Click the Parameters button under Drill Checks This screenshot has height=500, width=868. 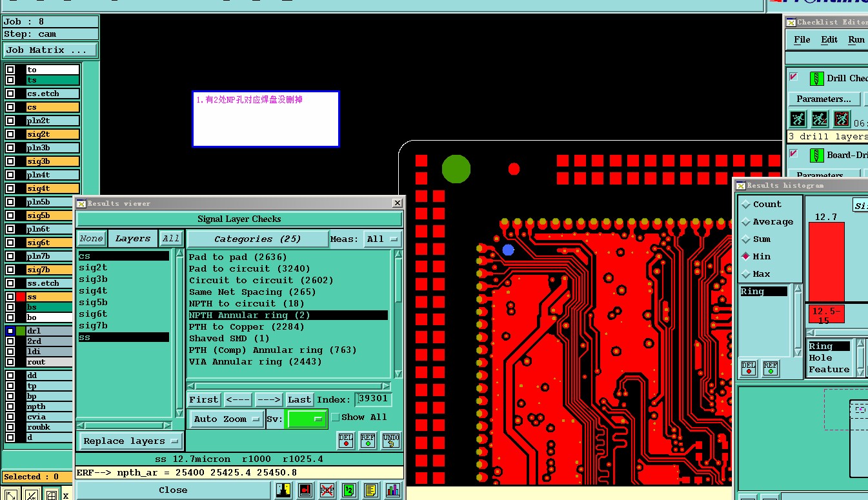[824, 99]
